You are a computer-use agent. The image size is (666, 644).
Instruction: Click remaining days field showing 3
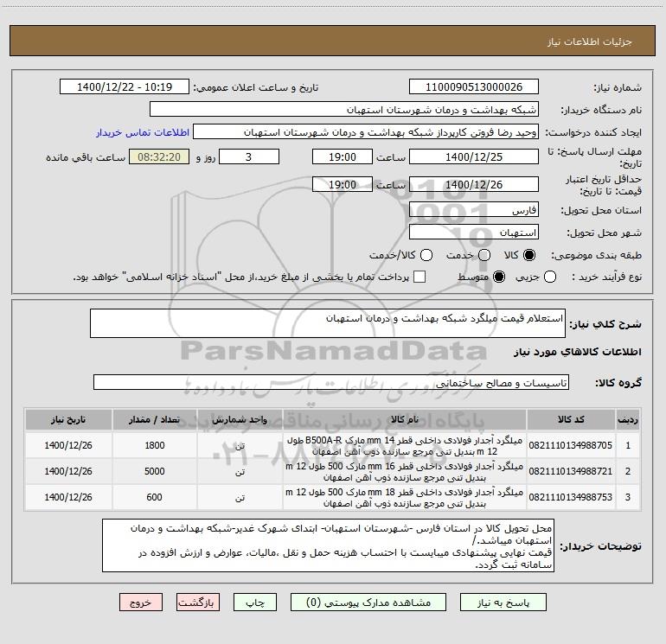pyautogui.click(x=249, y=156)
